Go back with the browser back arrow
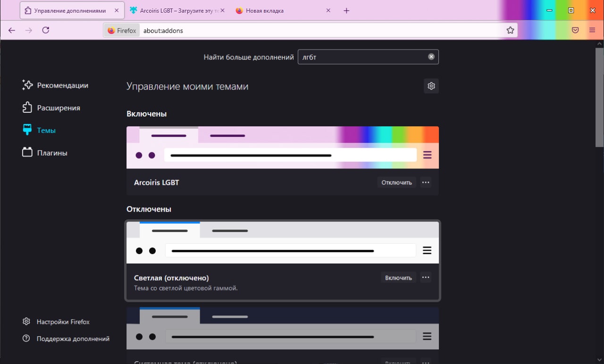604x364 pixels. coord(12,30)
